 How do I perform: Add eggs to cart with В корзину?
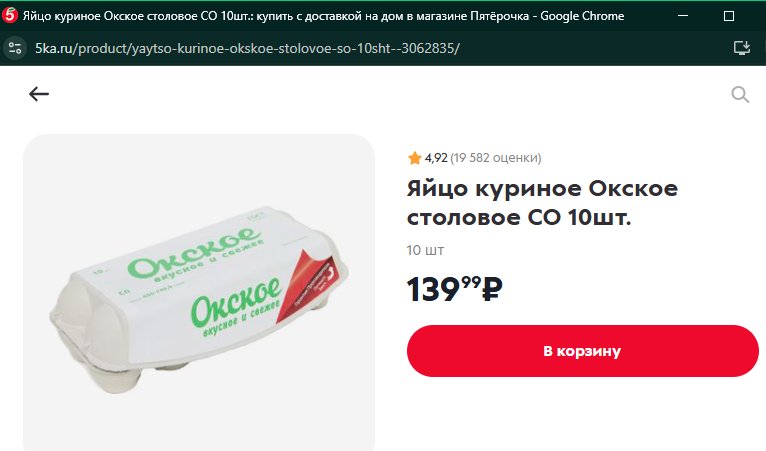(582, 351)
